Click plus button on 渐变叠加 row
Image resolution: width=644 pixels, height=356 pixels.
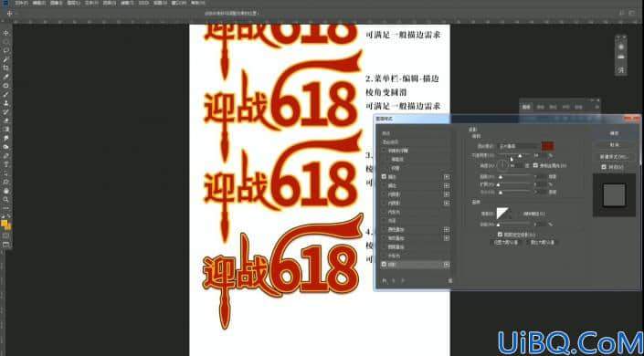447,237
